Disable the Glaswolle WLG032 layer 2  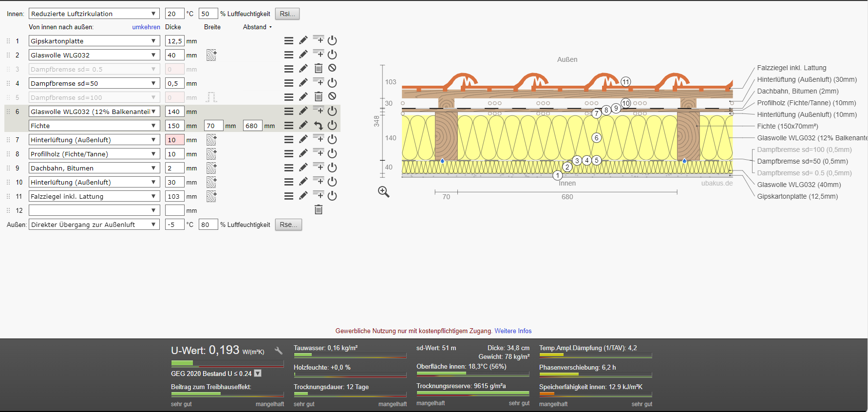point(332,55)
